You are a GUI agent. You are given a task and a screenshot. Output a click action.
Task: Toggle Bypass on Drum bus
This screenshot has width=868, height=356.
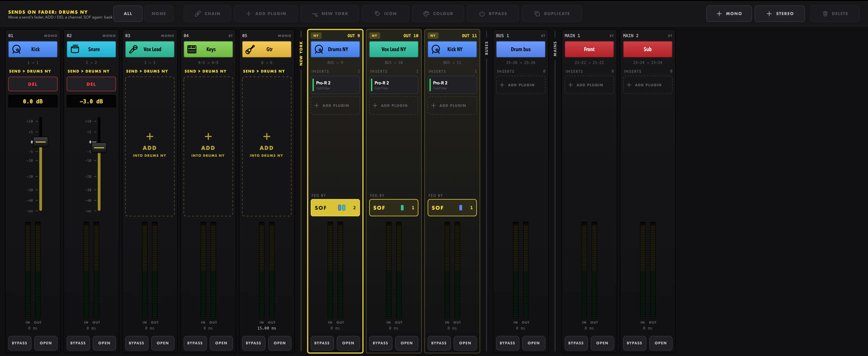click(x=507, y=343)
